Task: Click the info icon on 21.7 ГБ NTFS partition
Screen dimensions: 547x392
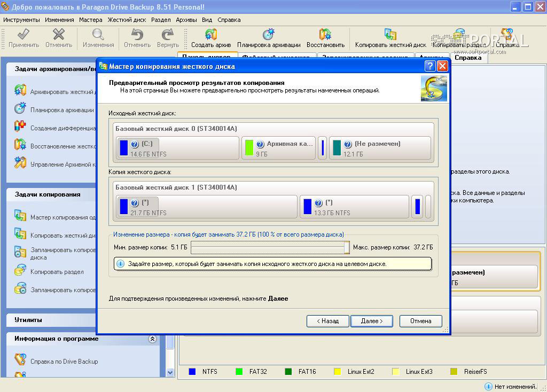Action: click(x=135, y=203)
